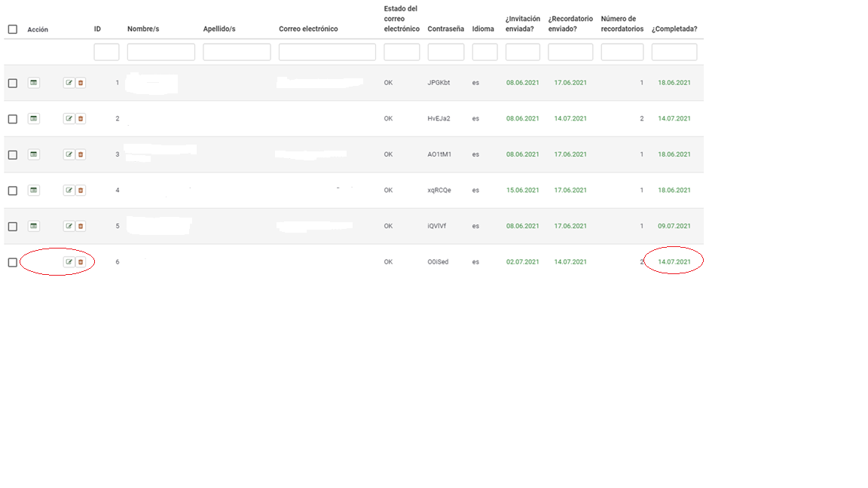Select the checkbox for participant ID 6

pos(13,262)
